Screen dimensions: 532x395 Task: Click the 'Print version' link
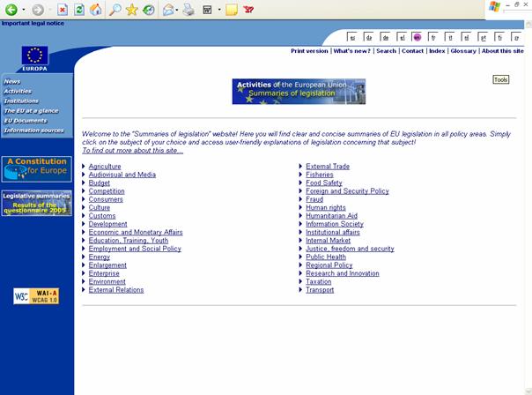tap(309, 51)
